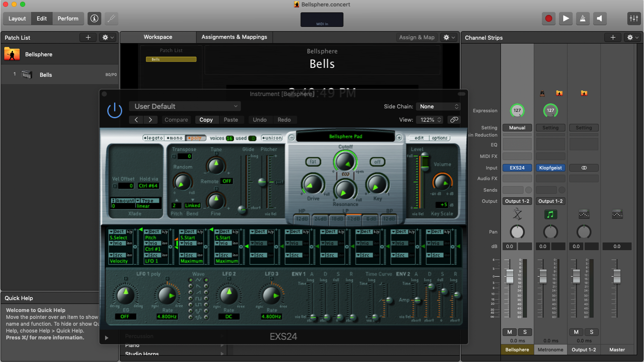This screenshot has width=644, height=362.
Task: Click the filter-link chain icon under Cutoff
Action: coord(345,174)
